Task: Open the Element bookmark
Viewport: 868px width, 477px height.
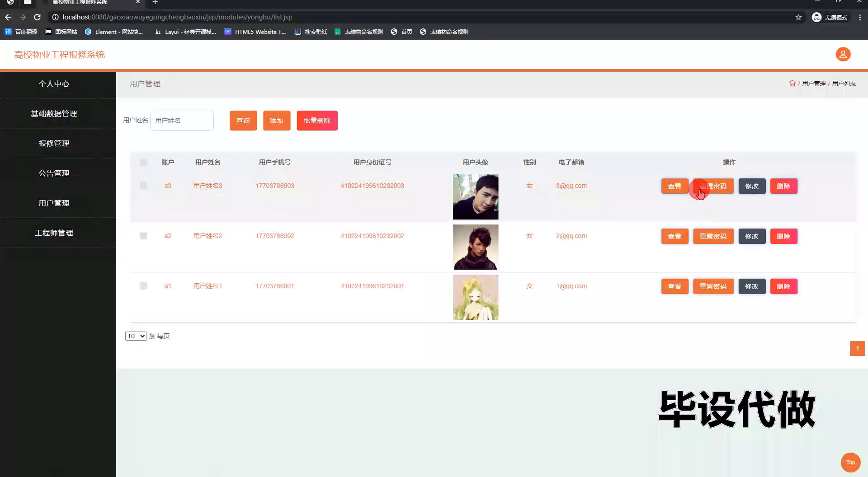Action: [114, 32]
